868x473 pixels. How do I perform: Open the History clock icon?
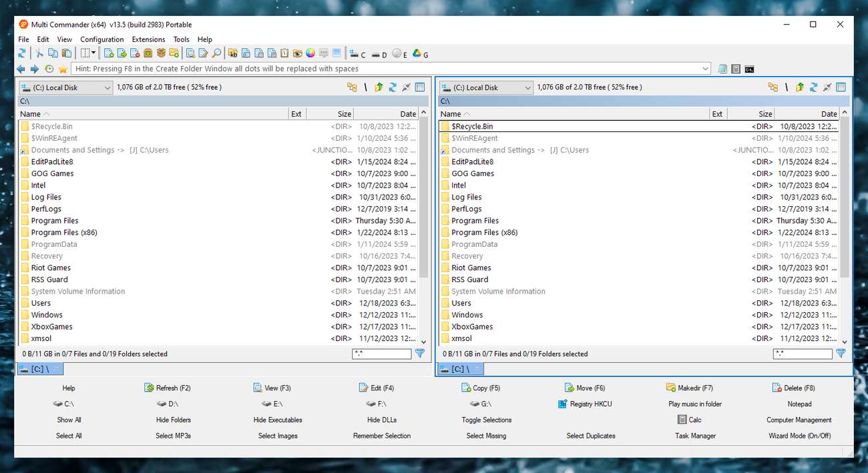(x=49, y=69)
